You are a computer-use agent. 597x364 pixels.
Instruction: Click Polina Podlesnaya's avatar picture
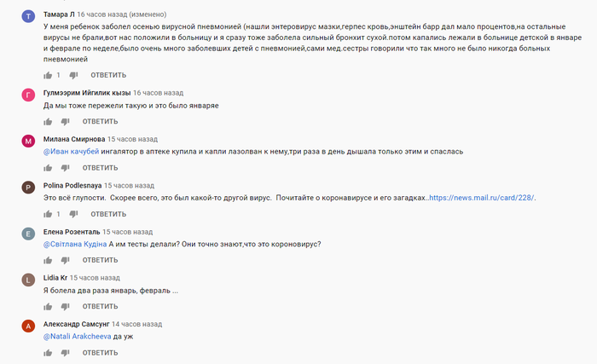click(28, 188)
